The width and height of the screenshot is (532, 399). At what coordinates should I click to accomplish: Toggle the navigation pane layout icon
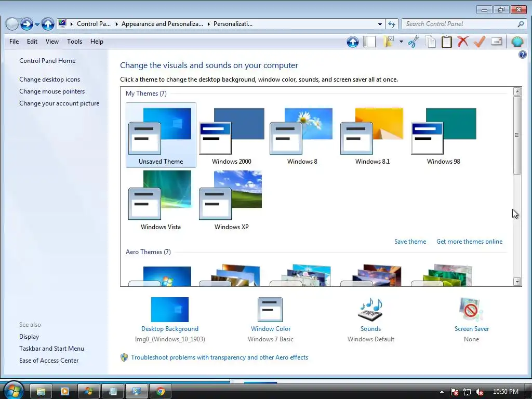click(x=369, y=42)
